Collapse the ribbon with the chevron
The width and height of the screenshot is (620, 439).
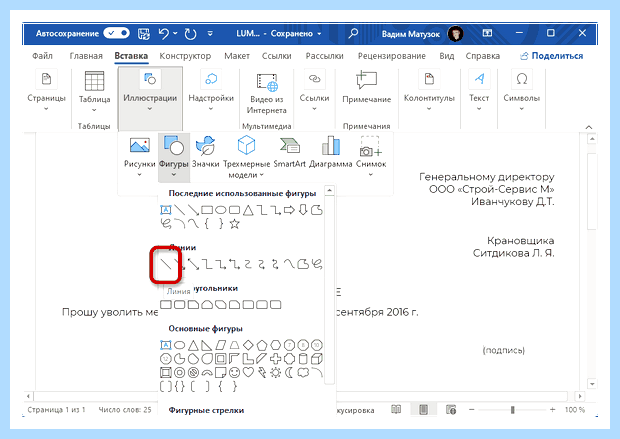click(589, 127)
